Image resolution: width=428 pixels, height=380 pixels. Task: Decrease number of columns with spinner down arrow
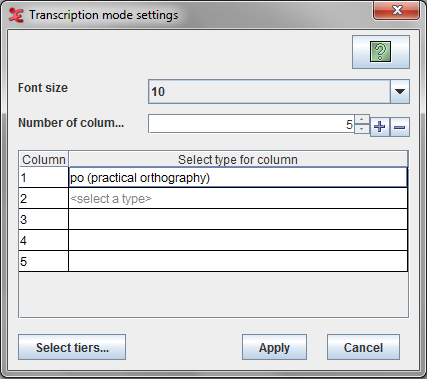pos(362,128)
